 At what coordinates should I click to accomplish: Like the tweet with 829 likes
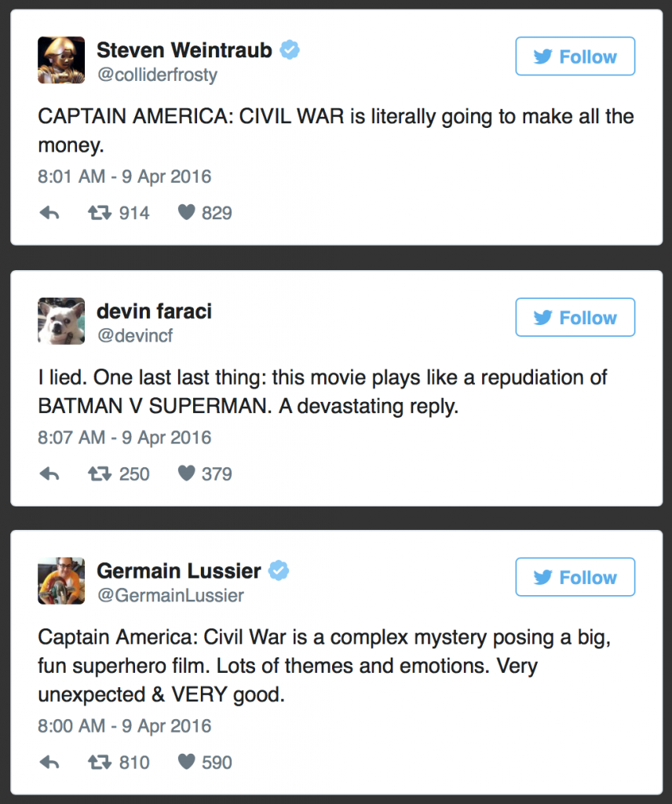187,212
